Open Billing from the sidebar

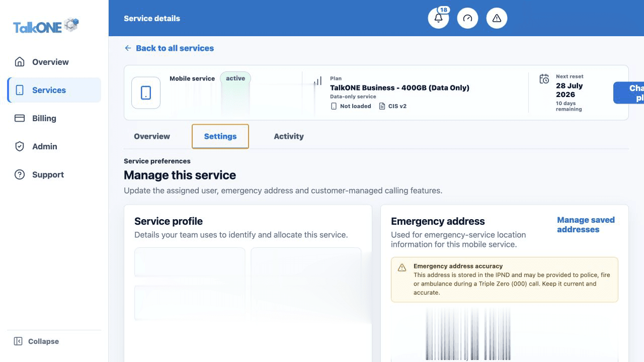[x=54, y=118]
